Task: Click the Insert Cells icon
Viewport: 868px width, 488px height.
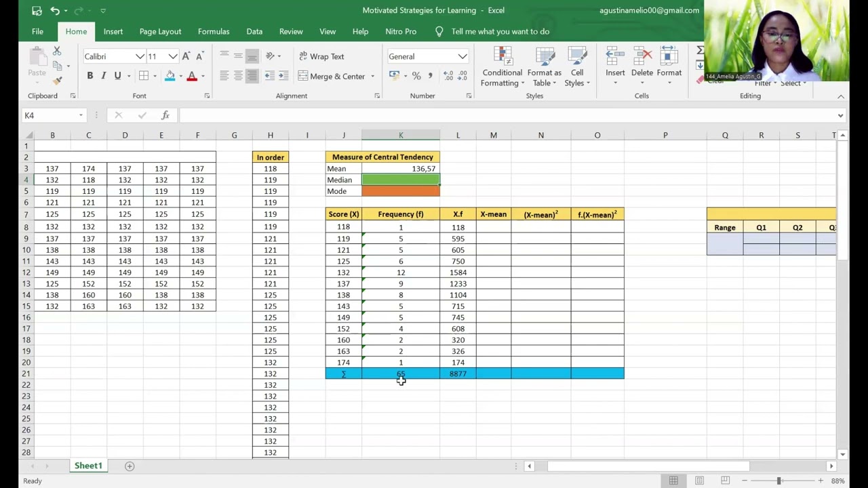Action: pyautogui.click(x=615, y=57)
